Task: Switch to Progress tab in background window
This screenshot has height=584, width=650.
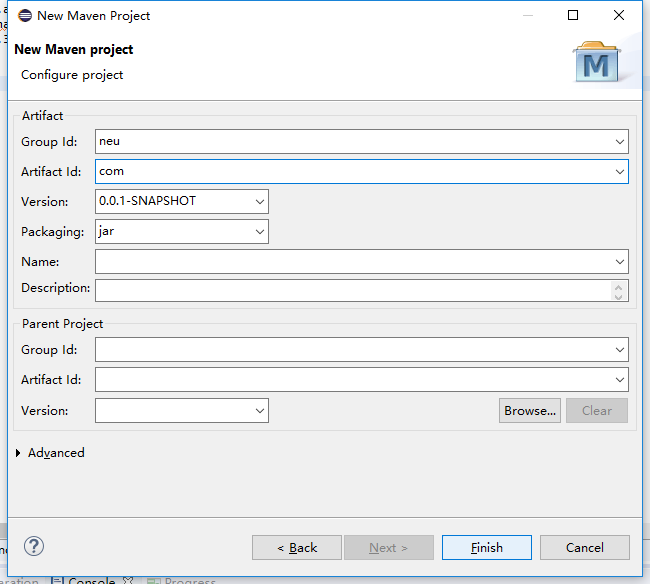Action: (182, 580)
